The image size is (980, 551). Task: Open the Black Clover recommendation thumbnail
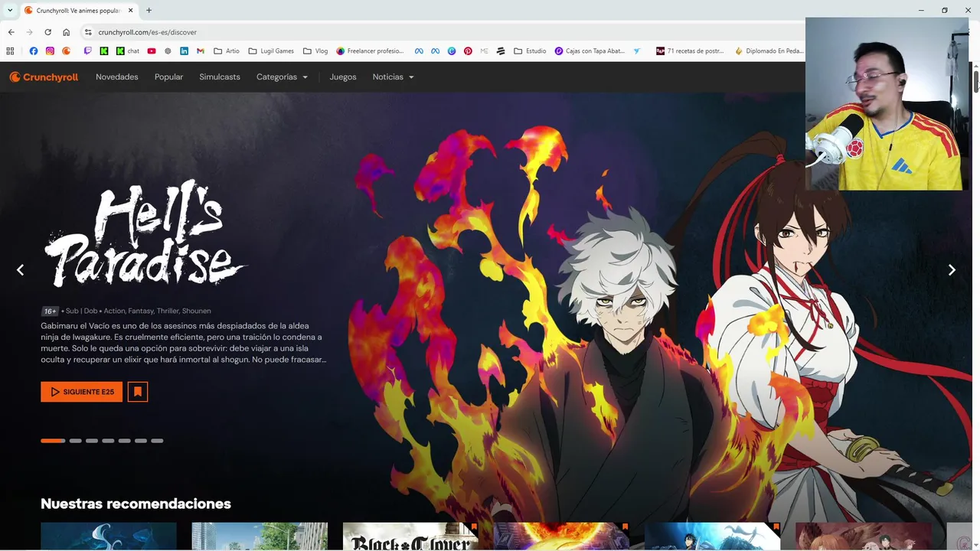410,536
